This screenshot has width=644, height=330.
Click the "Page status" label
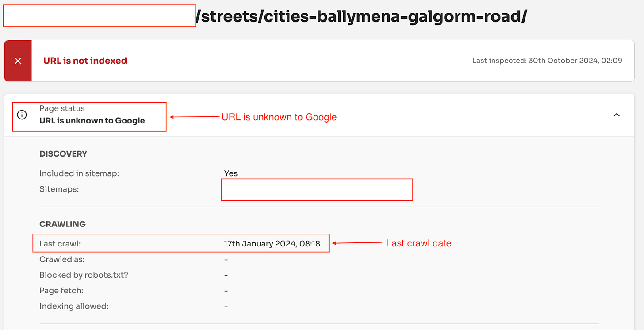coord(62,108)
